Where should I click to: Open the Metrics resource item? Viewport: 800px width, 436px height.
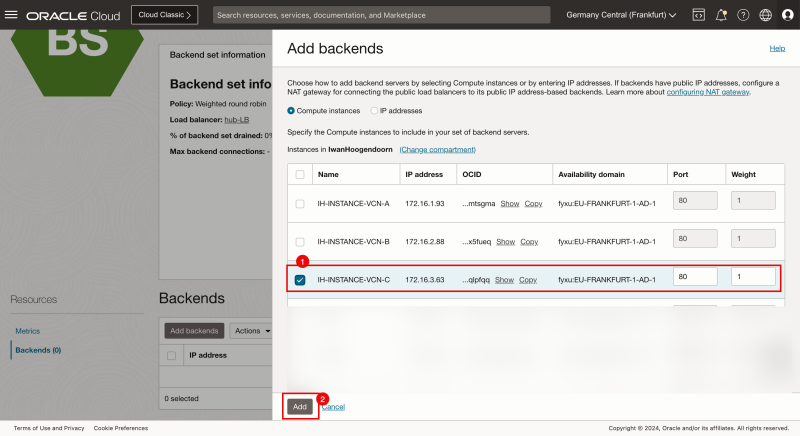pyautogui.click(x=27, y=331)
